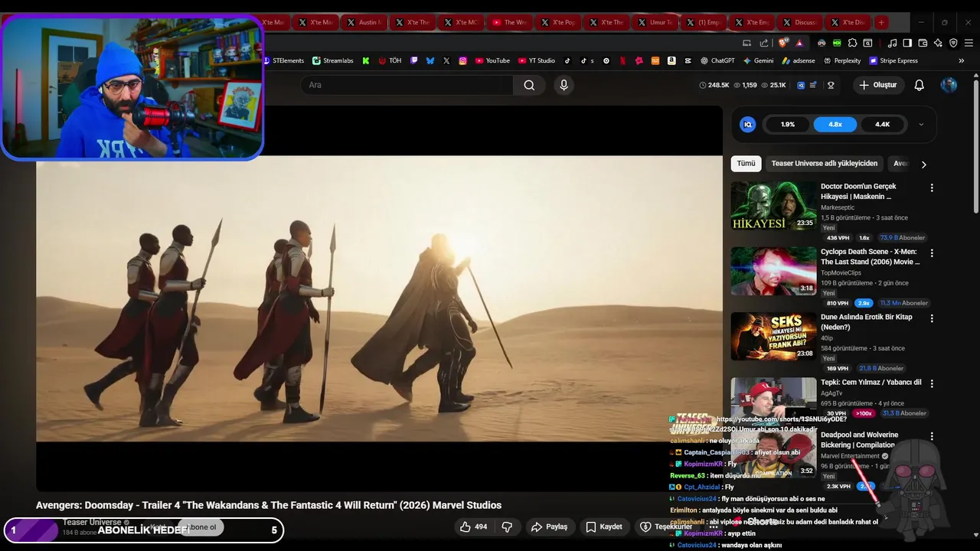Open the Brave VPN shield icon
This screenshot has width=980, height=551.
tap(953, 43)
